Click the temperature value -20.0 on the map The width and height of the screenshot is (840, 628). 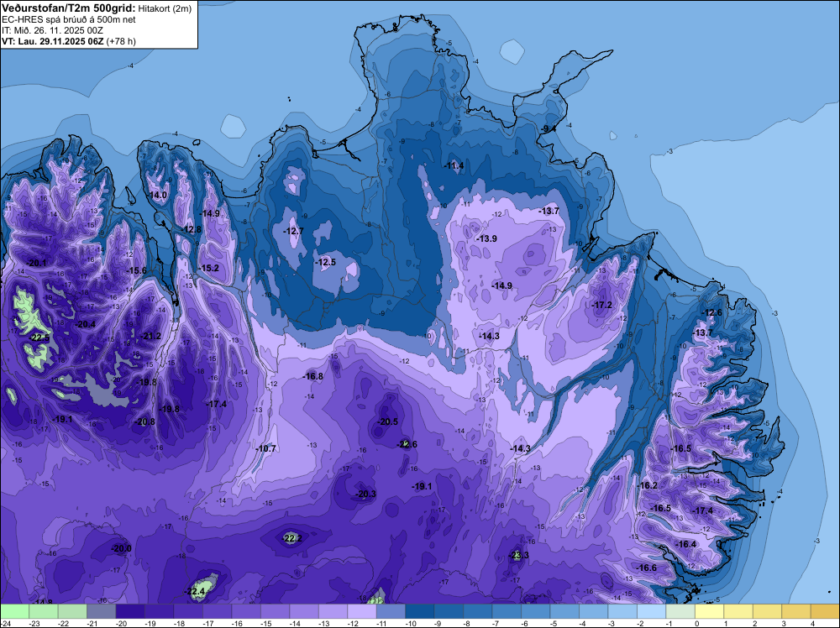point(121,548)
